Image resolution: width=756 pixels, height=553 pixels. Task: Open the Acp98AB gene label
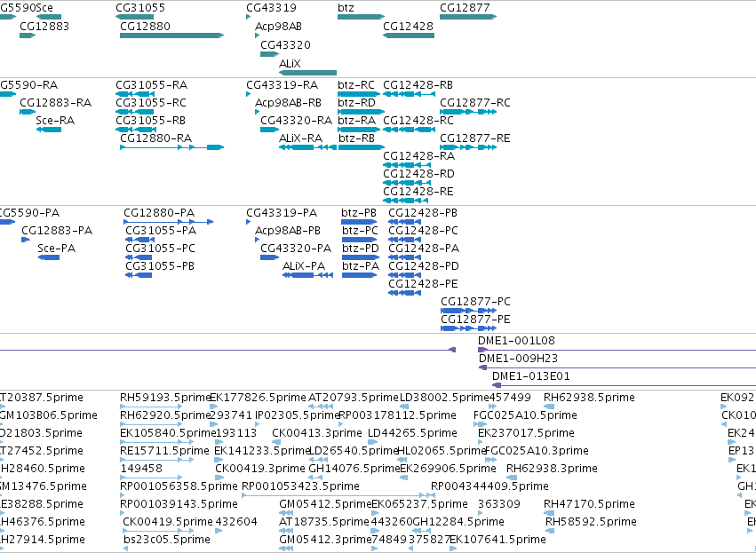(278, 26)
